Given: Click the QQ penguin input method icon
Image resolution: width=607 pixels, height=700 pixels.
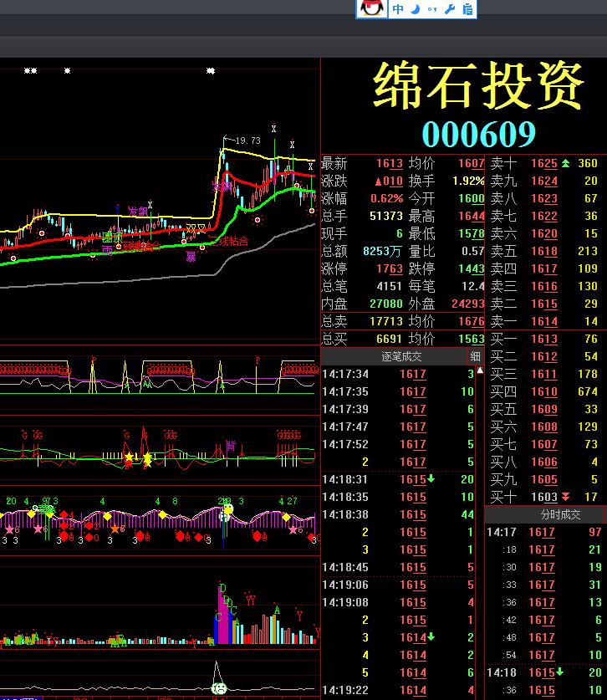Looking at the screenshot, I should tap(372, 8).
